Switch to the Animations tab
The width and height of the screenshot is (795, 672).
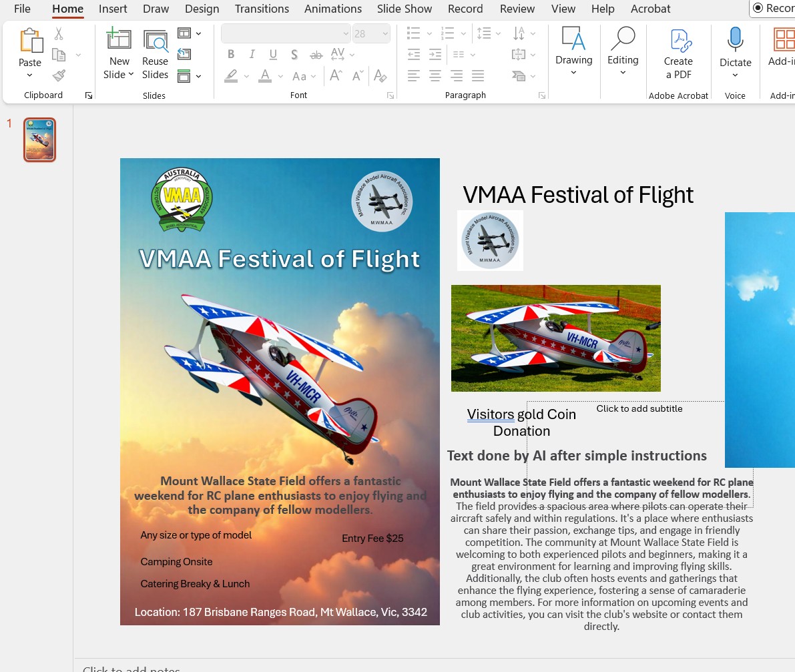(x=332, y=9)
